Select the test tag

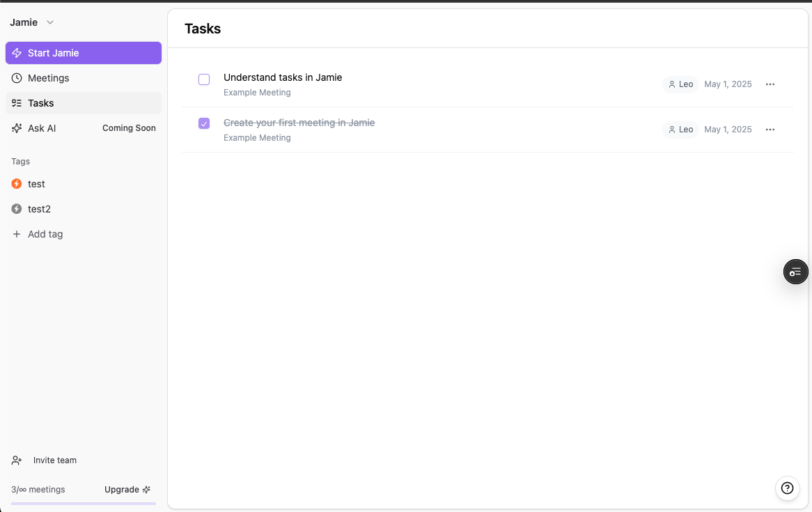pyautogui.click(x=84, y=184)
